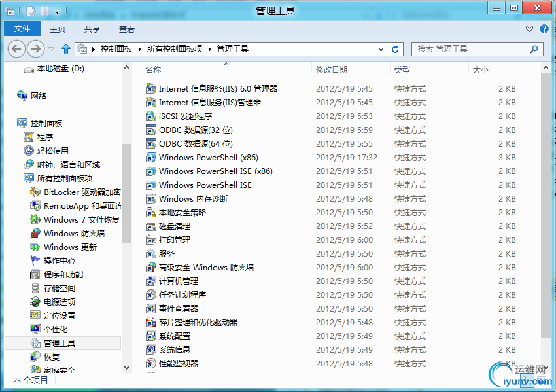This screenshot has height=392, width=556.
Task: Open the 计算机管理 console
Action: [173, 281]
